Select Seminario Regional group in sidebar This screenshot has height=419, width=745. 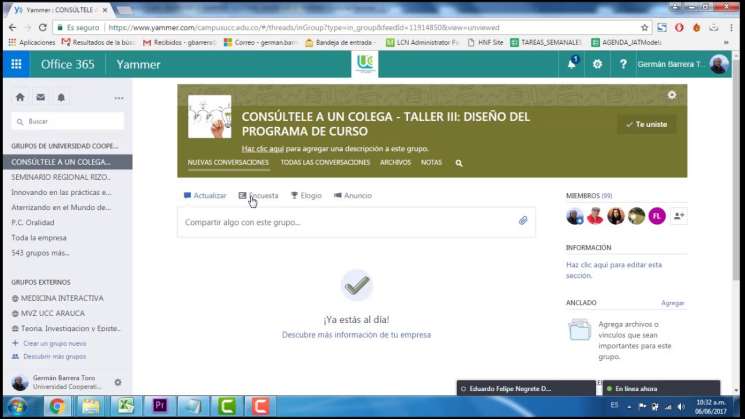[61, 177]
